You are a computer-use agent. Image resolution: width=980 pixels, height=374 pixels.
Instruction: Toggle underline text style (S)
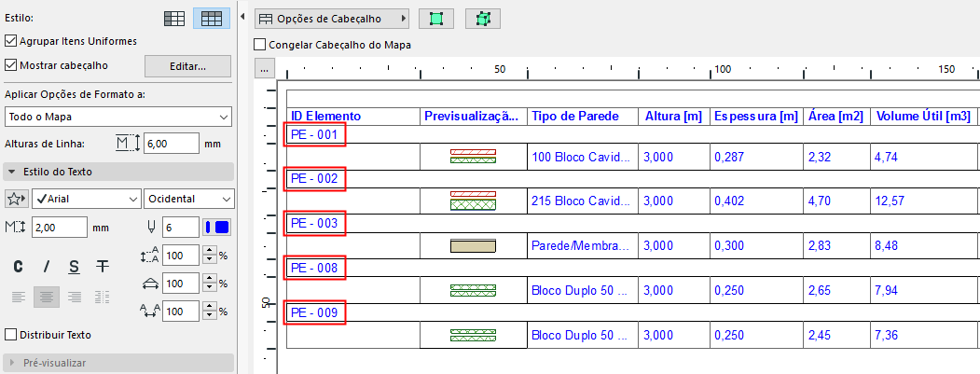[x=75, y=267]
